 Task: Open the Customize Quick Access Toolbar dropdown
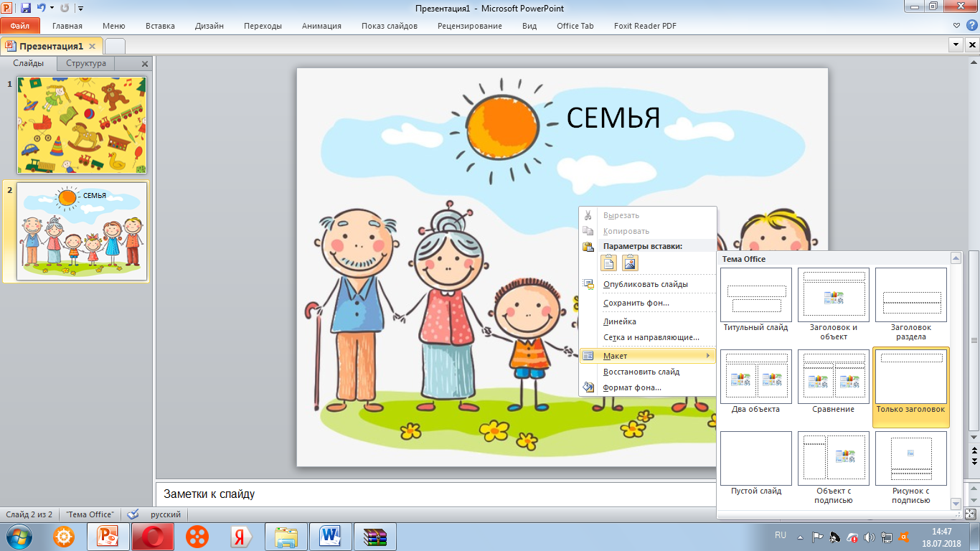pyautogui.click(x=80, y=9)
